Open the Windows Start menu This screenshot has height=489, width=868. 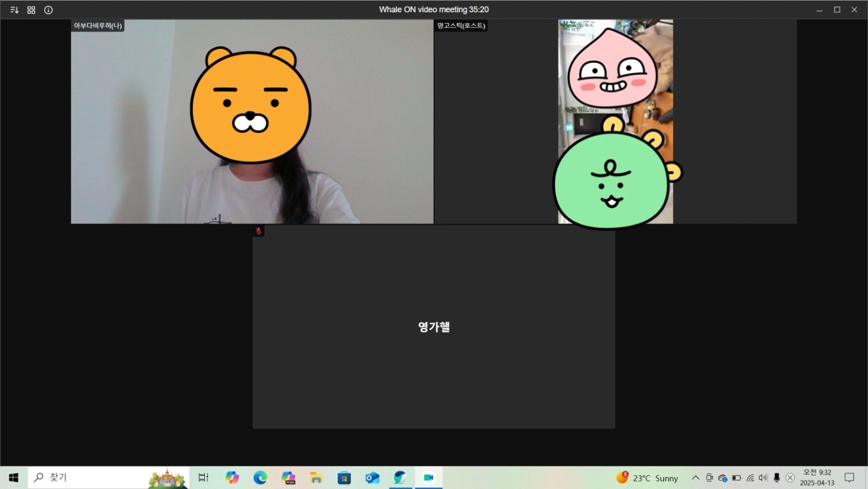(13, 478)
